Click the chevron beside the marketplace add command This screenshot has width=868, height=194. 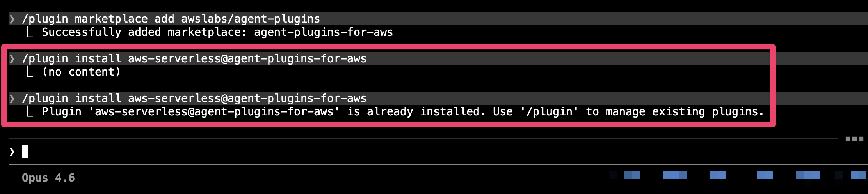[12, 19]
